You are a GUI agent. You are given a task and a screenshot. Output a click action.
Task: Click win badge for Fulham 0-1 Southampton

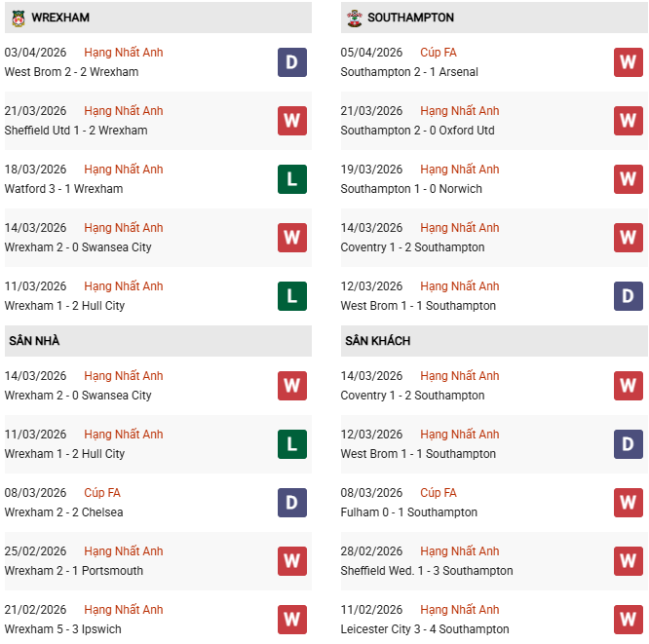click(x=628, y=503)
